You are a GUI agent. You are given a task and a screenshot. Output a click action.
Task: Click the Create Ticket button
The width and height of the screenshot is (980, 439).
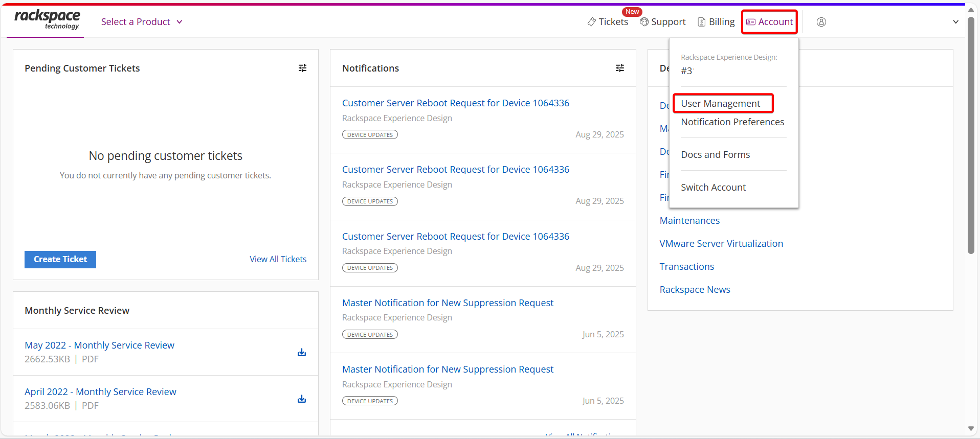tap(60, 260)
